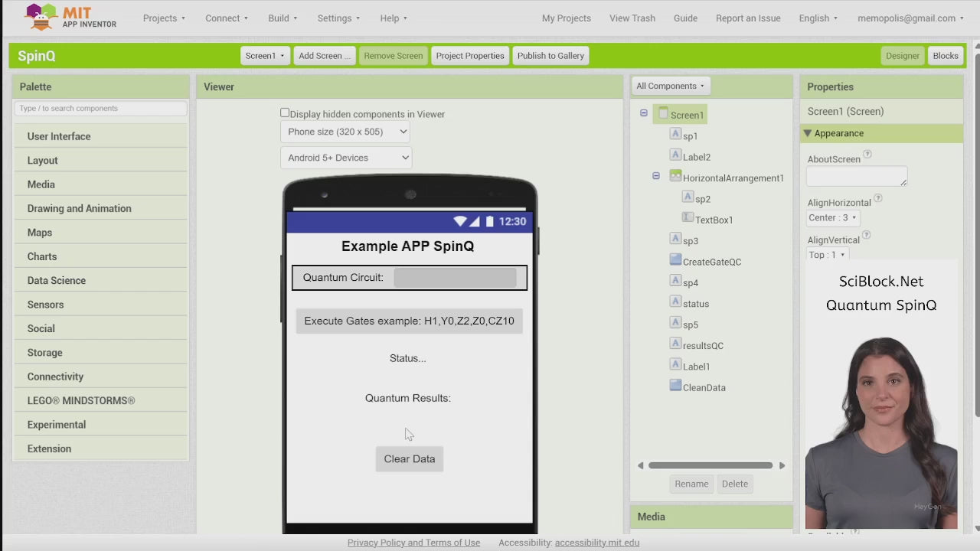Click the MIT App Inventor logo

tap(70, 17)
